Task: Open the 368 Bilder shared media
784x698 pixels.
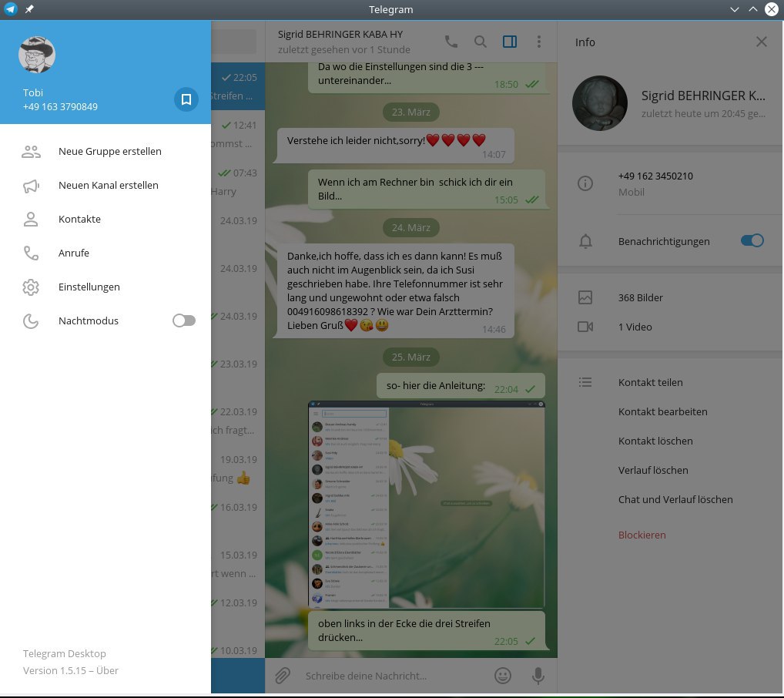Action: pyautogui.click(x=640, y=297)
